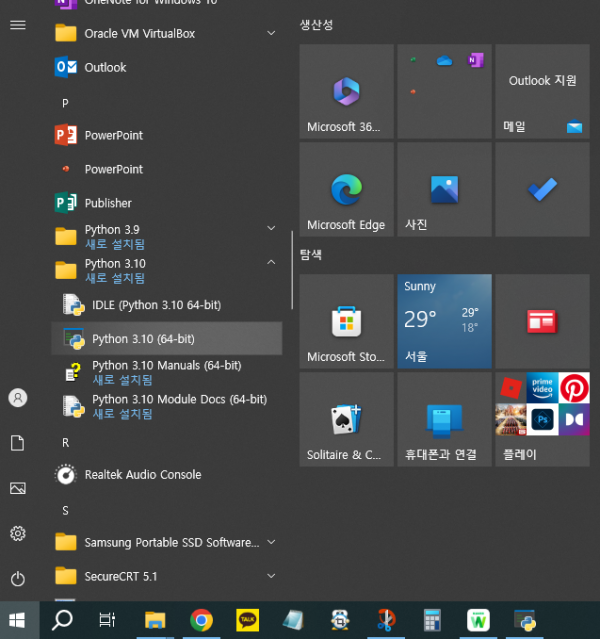Launch the second PowerPoint entry with the small red icon
This screenshot has width=600, height=639.
(x=166, y=169)
